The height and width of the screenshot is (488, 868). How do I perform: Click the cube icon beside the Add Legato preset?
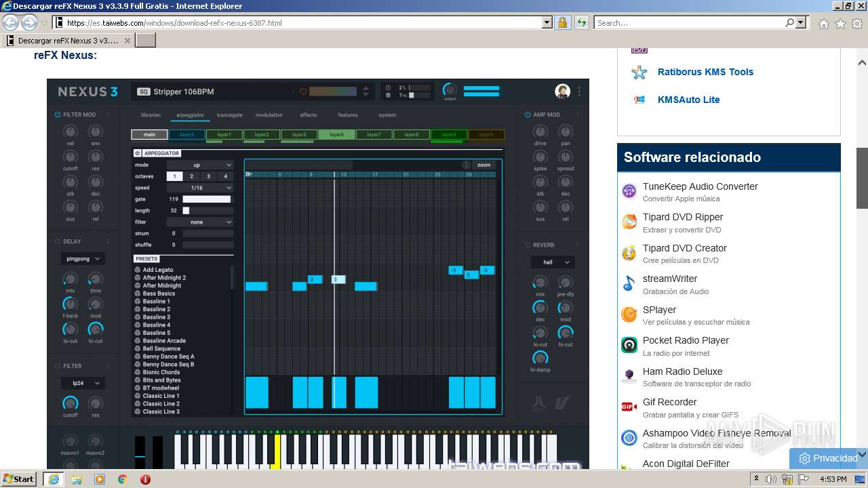pyautogui.click(x=138, y=270)
